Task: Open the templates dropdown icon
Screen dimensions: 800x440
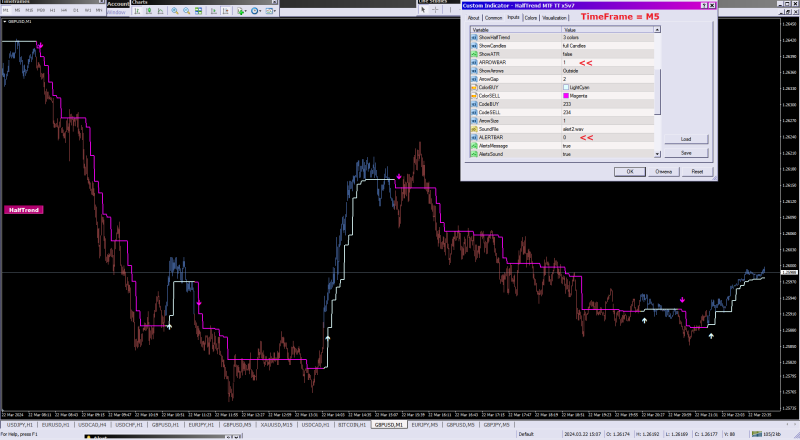Action: [x=271, y=11]
